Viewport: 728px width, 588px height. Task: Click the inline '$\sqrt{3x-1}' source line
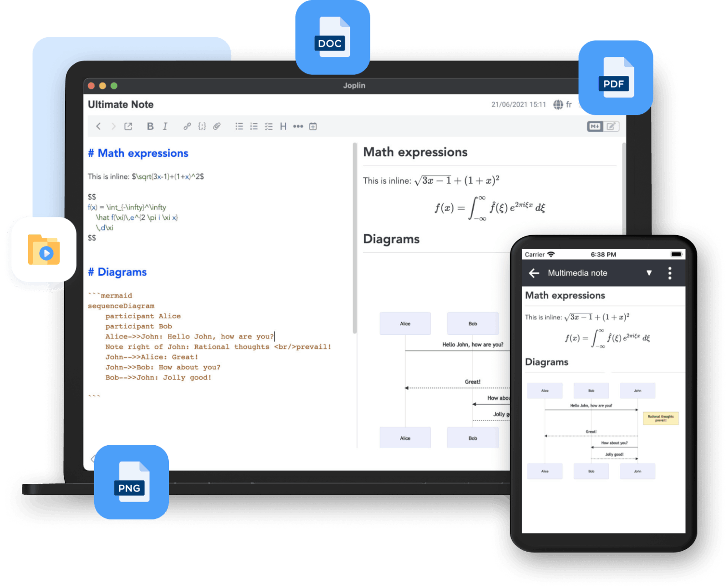[x=146, y=176]
